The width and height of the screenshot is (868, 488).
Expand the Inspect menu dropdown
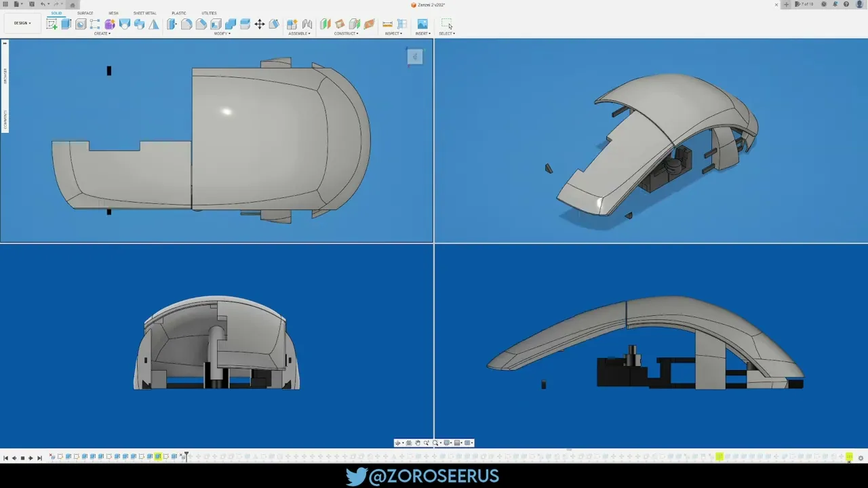pos(394,33)
